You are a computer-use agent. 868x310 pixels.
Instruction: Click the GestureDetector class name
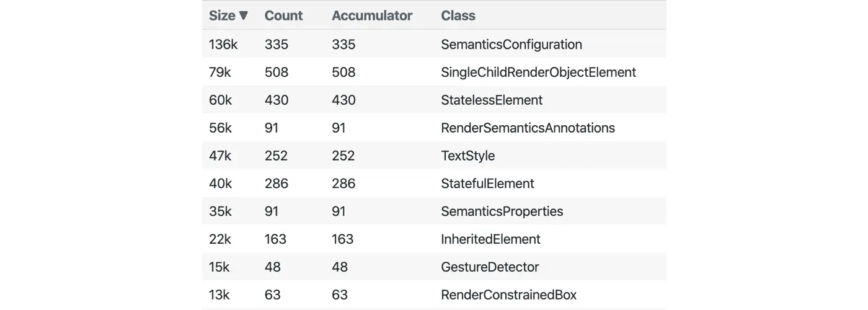490,267
